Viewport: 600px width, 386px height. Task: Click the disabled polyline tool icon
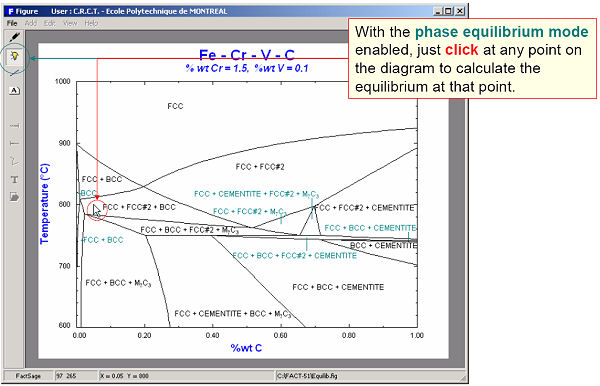pos(14,161)
